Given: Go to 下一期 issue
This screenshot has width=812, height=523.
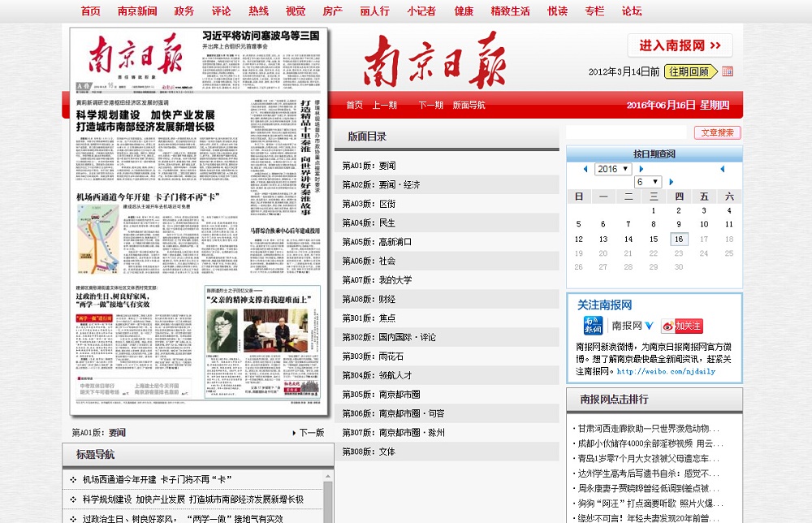Looking at the screenshot, I should [x=430, y=105].
